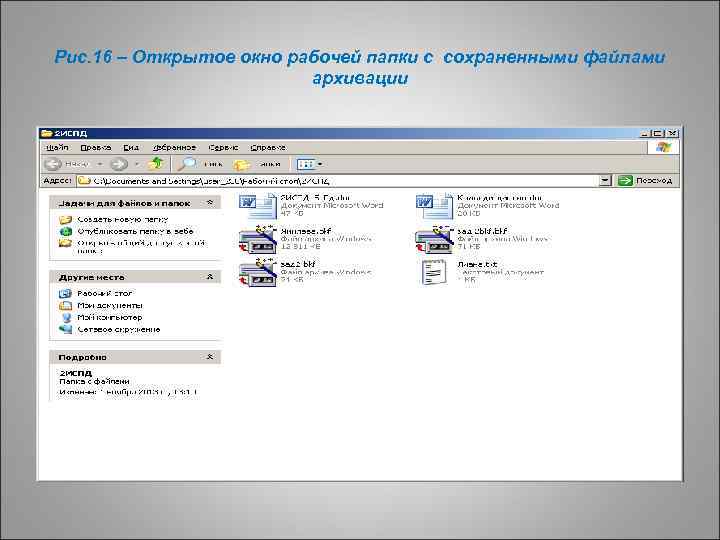Expand the address bar dropdown
720x540 pixels.
point(606,180)
